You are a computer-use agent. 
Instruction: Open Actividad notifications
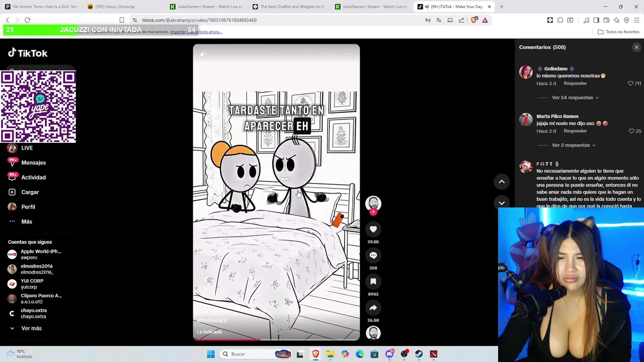pyautogui.click(x=33, y=177)
